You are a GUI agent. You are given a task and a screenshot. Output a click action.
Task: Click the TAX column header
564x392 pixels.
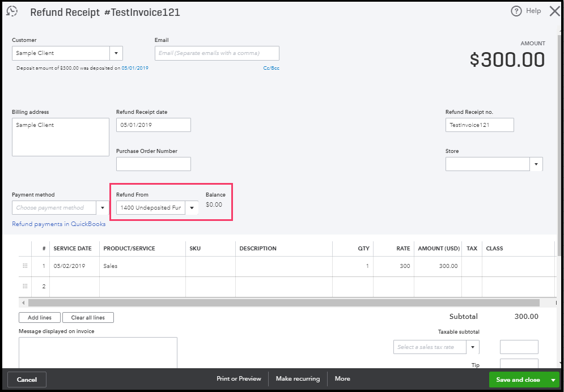(x=472, y=248)
